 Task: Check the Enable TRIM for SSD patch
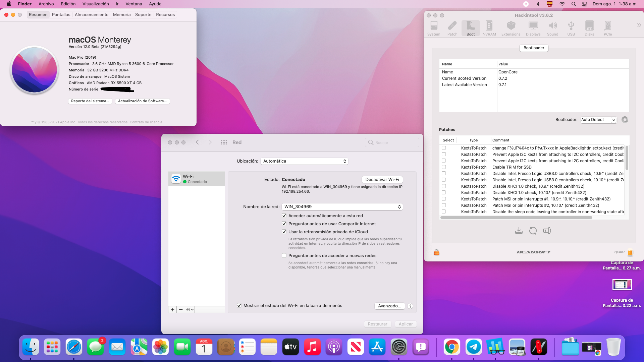click(x=444, y=167)
